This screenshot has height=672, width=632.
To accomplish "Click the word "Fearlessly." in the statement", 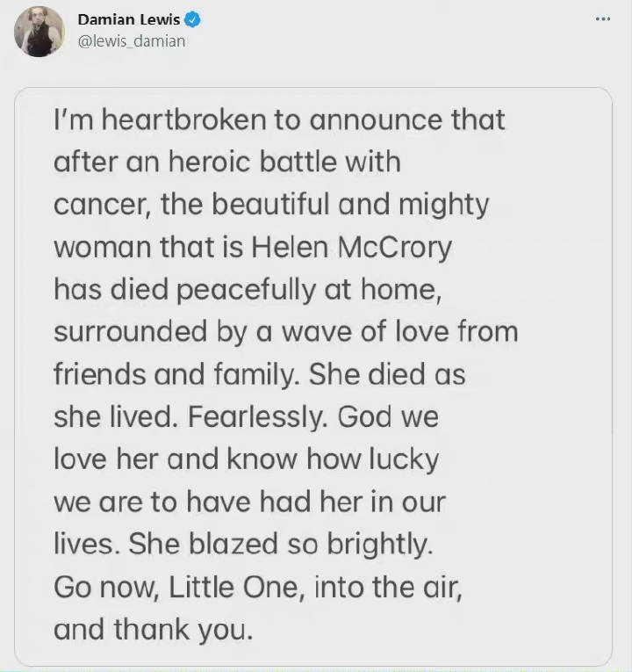I will (258, 417).
